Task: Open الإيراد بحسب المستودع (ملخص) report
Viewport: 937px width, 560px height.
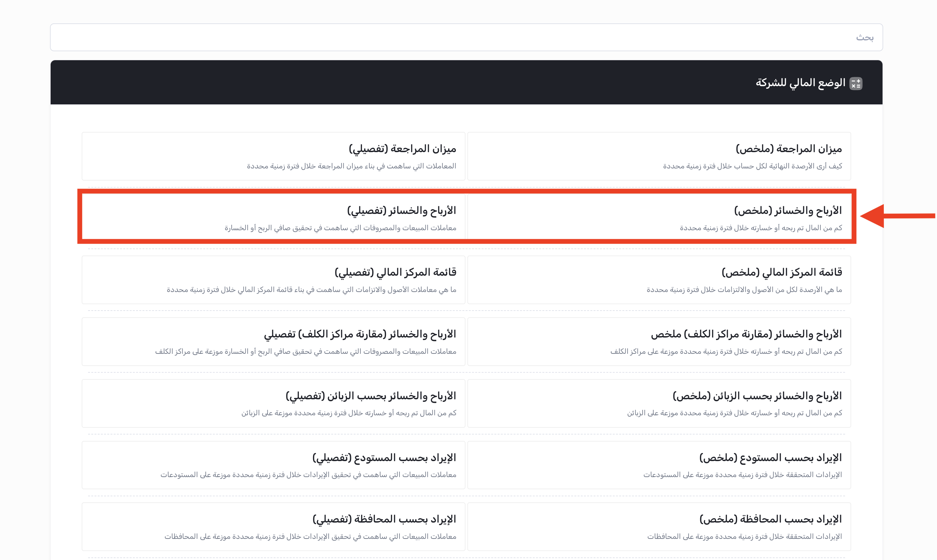Action: 770,458
